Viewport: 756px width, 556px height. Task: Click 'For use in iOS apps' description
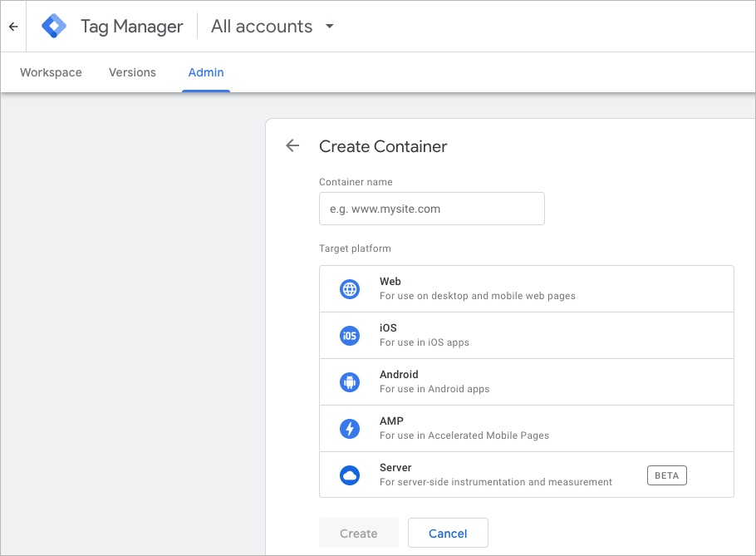pyautogui.click(x=425, y=342)
